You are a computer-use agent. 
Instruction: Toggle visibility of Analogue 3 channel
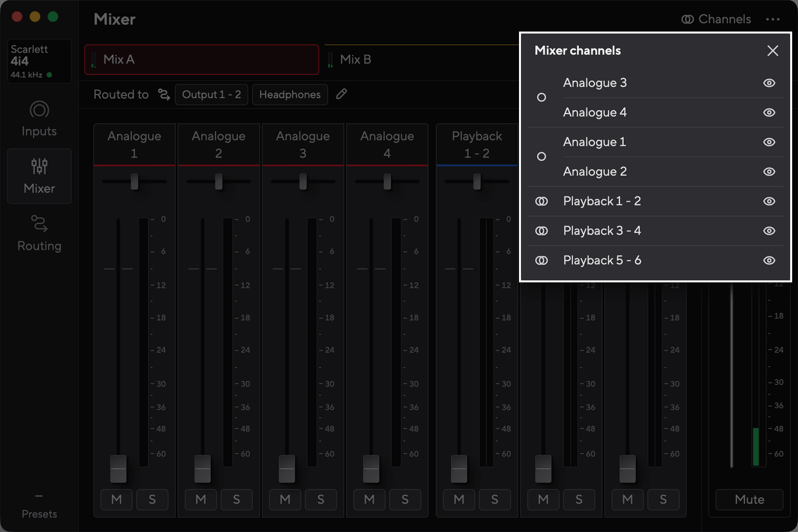coord(769,83)
